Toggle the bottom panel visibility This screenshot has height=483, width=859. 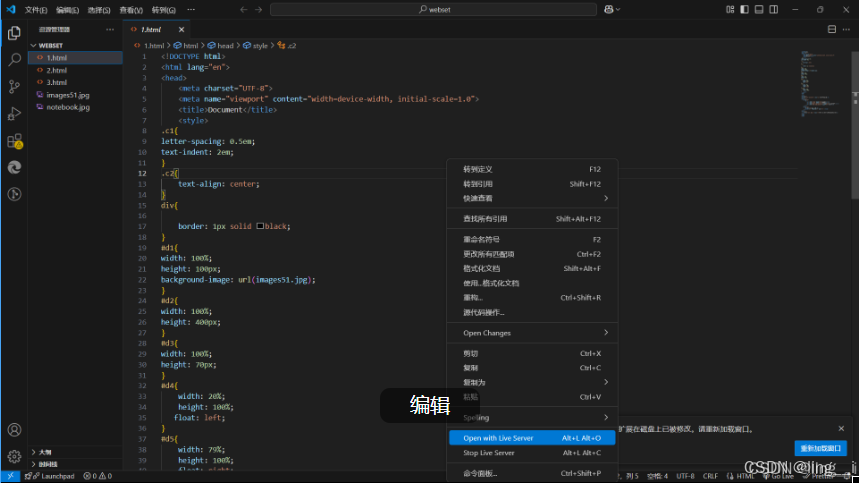pyautogui.click(x=759, y=9)
